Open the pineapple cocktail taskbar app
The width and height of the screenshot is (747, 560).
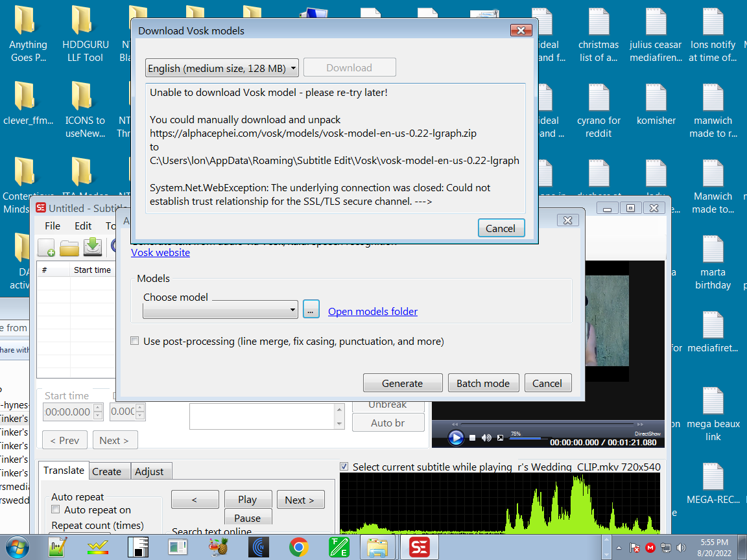pos(218,548)
